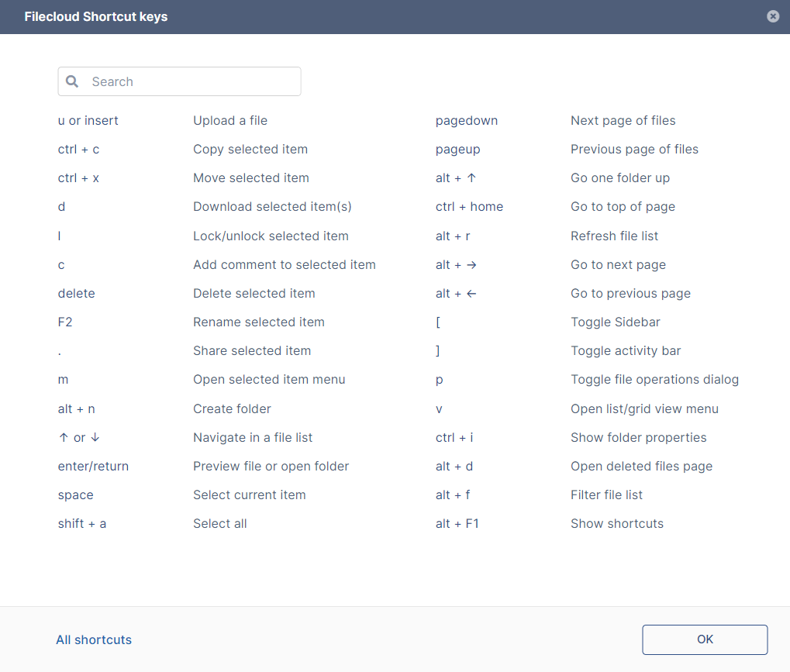Click the 'Upload a file' shortcut description
This screenshot has height=672, width=790.
click(x=230, y=120)
